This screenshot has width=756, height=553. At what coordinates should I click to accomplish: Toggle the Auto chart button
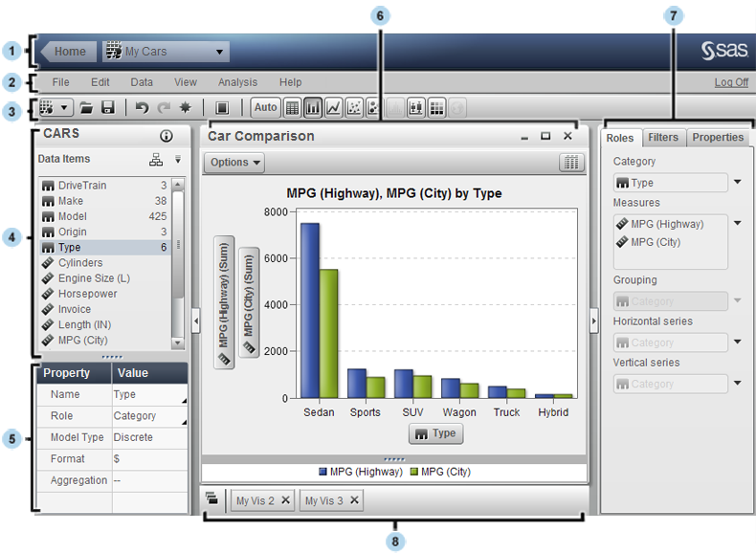tap(265, 108)
